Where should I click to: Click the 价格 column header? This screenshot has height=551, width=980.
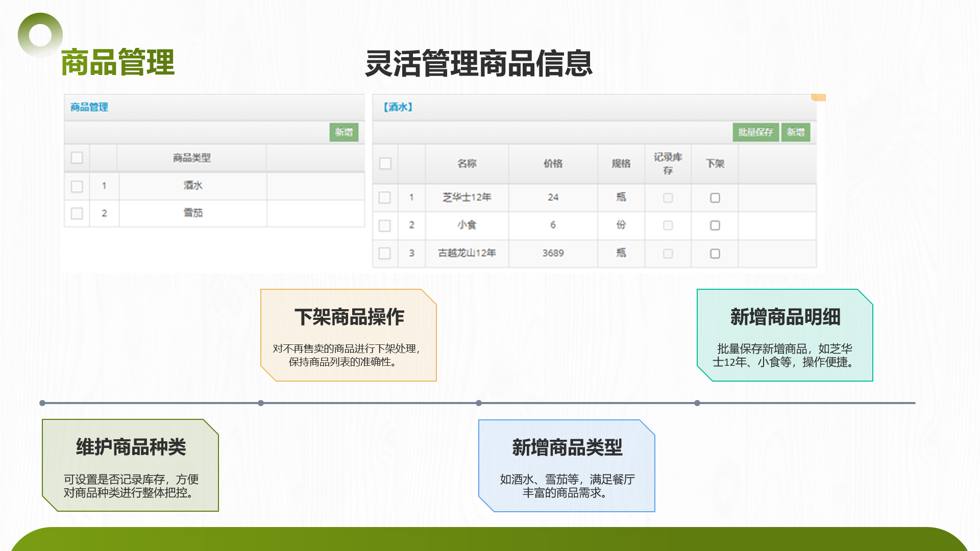553,163
